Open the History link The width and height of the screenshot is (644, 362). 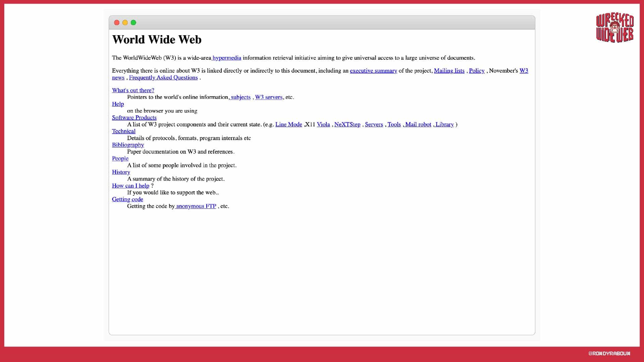(121, 172)
